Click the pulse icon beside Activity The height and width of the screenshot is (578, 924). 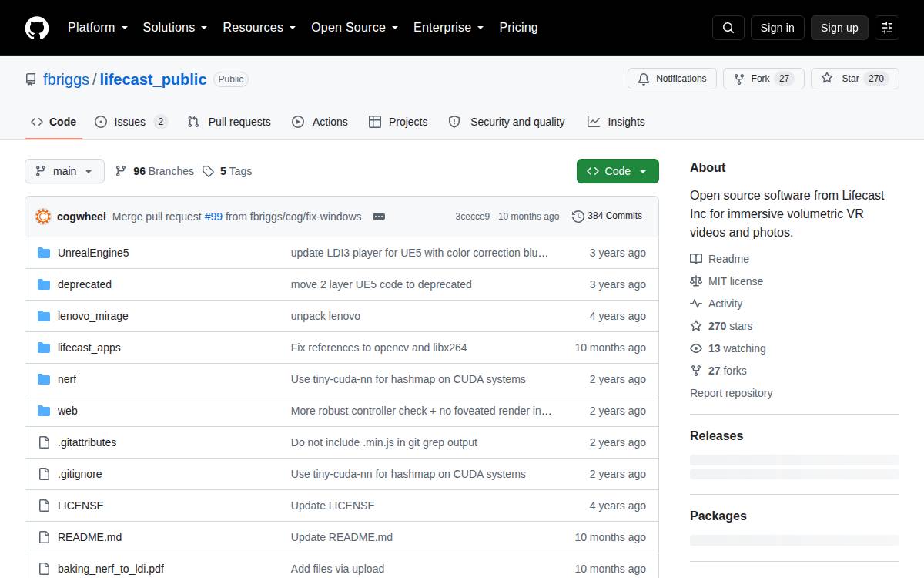click(696, 304)
